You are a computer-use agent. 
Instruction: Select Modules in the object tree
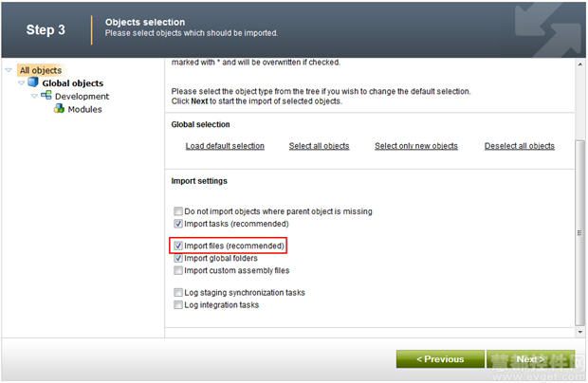tap(84, 109)
